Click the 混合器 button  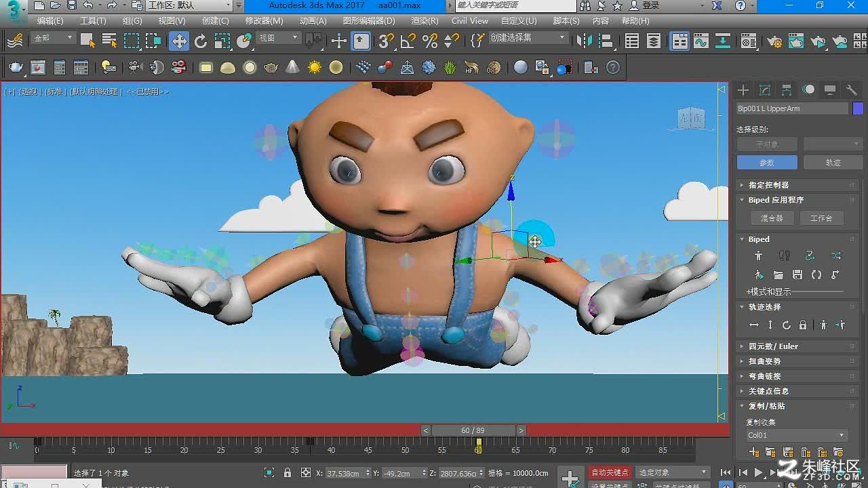click(772, 218)
